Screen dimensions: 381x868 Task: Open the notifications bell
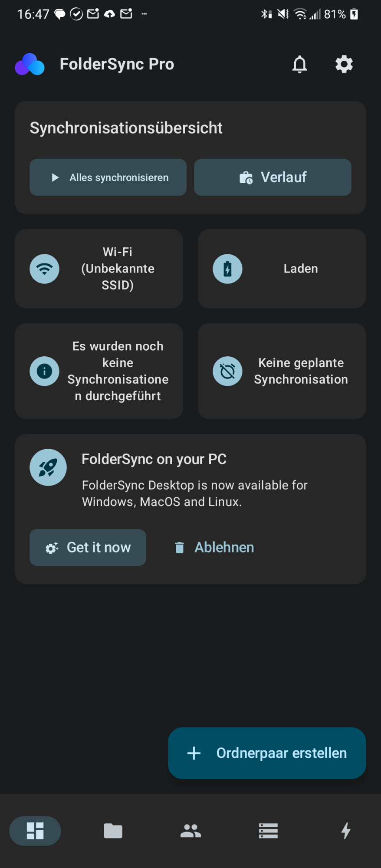(x=299, y=64)
